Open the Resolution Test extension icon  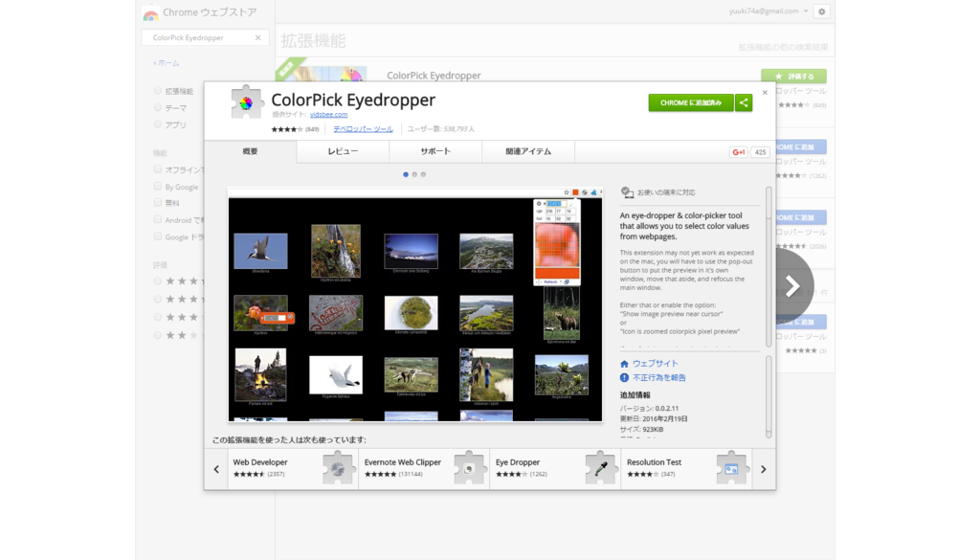pos(732,467)
